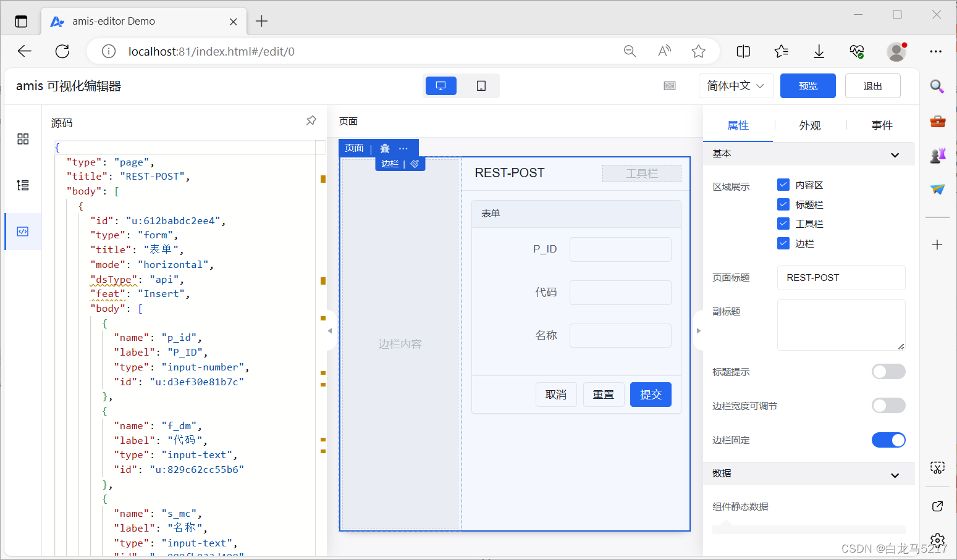Select the amis-editor Demo browser tab
Screen dimensions: 957x560
[144, 21]
